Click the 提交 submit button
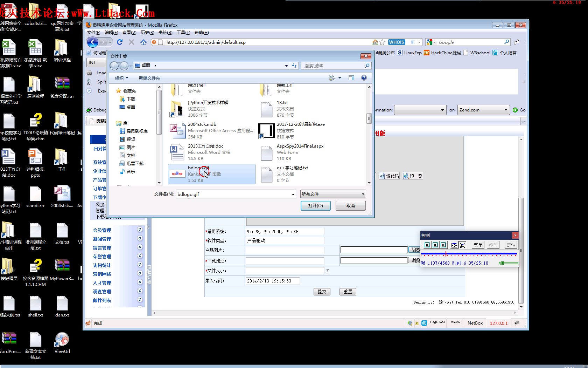588x368 pixels. coord(322,292)
